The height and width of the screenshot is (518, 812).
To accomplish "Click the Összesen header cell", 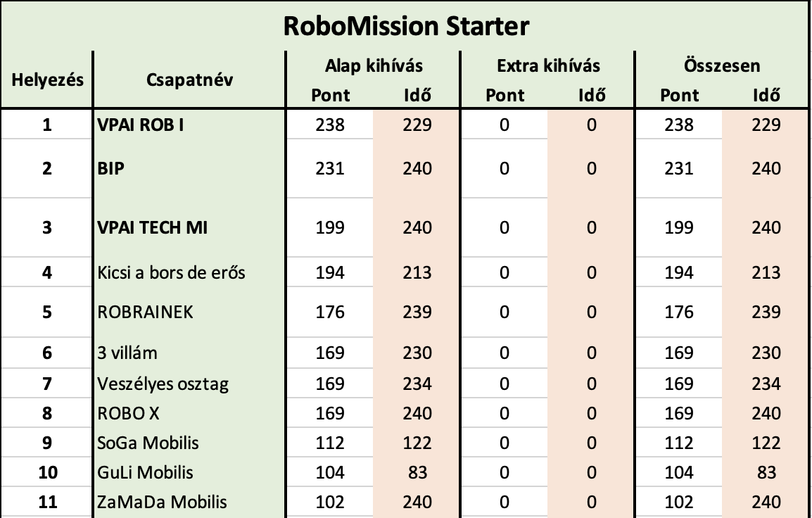I will coord(722,65).
